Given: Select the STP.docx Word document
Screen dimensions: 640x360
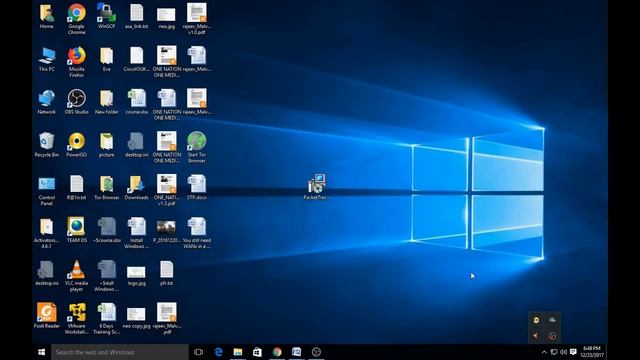Looking at the screenshot, I should tap(197, 187).
